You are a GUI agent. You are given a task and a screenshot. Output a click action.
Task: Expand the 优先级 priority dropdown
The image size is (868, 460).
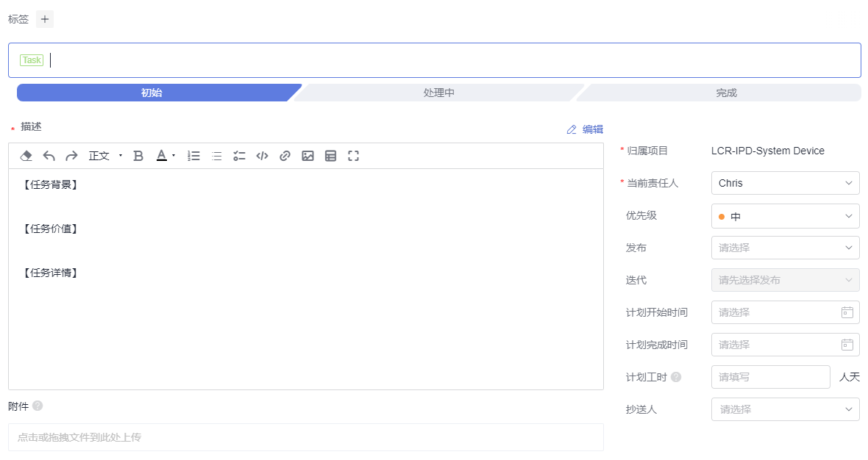(785, 216)
